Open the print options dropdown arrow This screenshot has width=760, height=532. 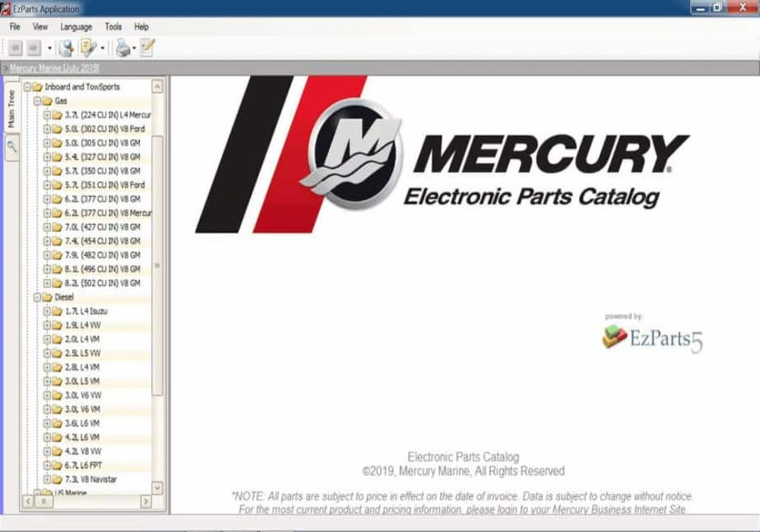pyautogui.click(x=135, y=48)
